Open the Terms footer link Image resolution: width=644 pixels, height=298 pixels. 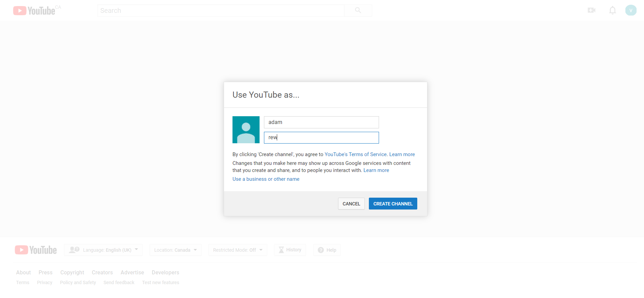coord(23,282)
